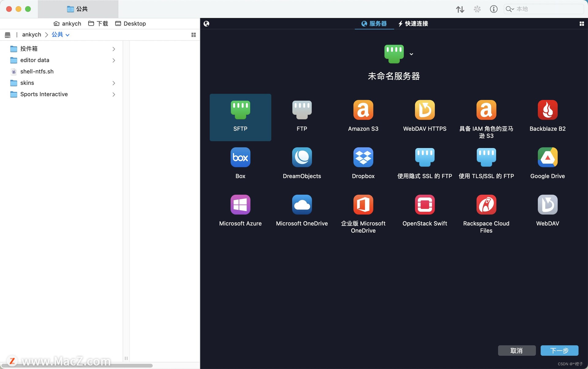Click the 本地 search field
The height and width of the screenshot is (369, 588).
tap(544, 9)
